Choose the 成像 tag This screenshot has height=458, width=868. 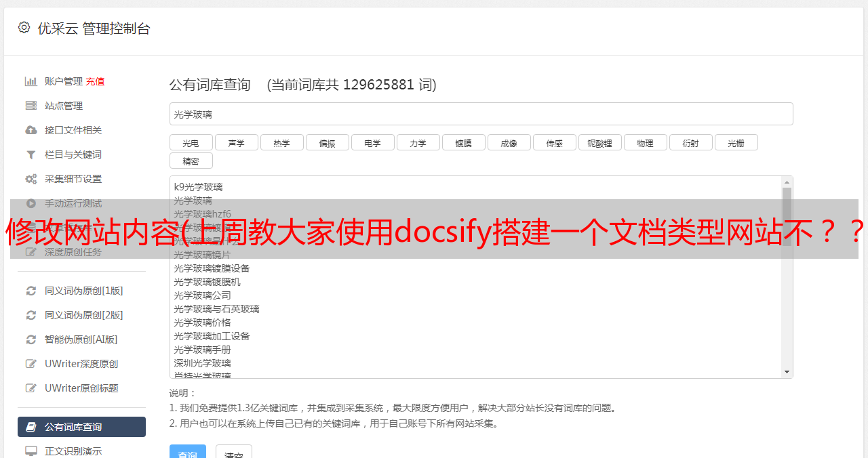point(509,142)
